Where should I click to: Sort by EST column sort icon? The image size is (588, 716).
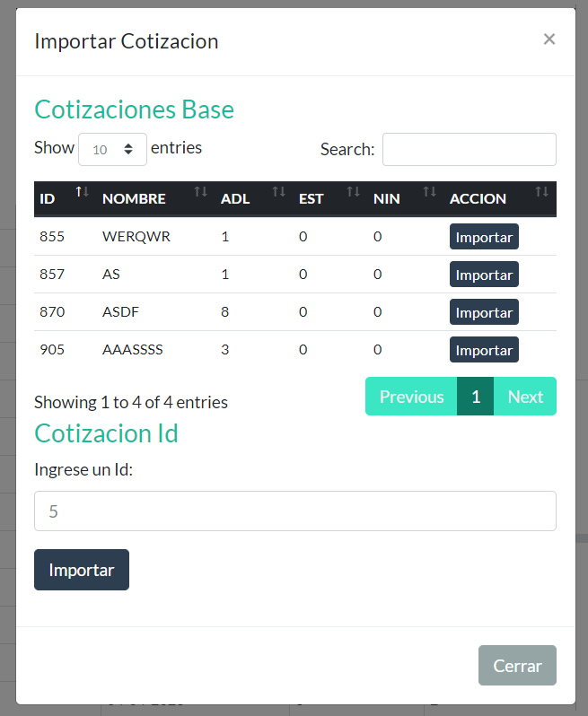(x=354, y=192)
